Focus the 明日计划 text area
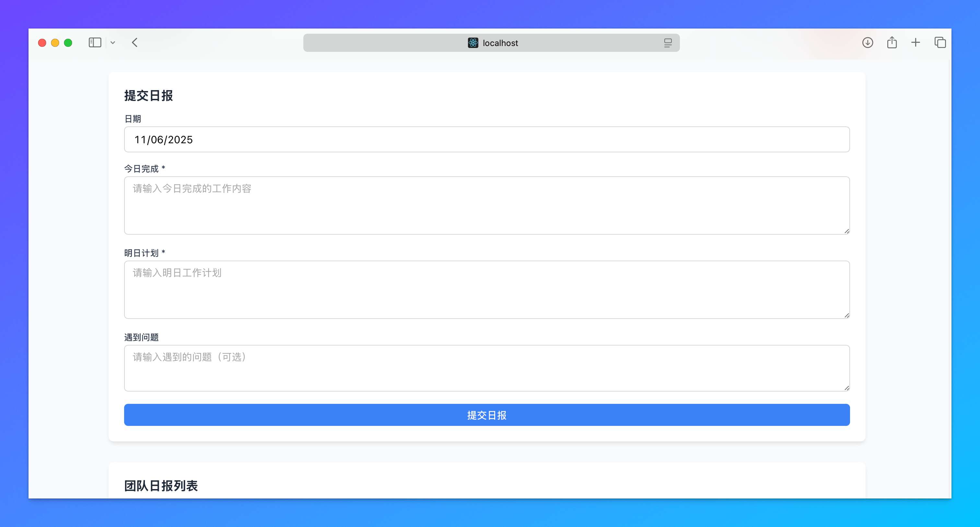The height and width of the screenshot is (527, 980). (x=486, y=289)
